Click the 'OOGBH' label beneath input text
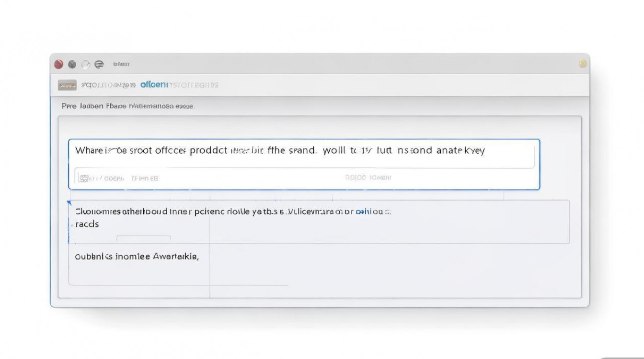 coord(114,178)
